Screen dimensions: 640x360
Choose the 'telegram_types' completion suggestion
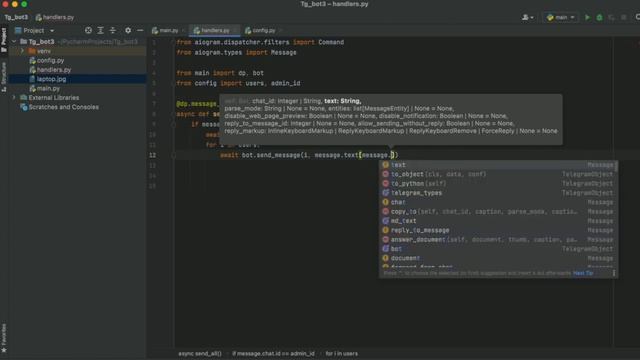pos(498,193)
